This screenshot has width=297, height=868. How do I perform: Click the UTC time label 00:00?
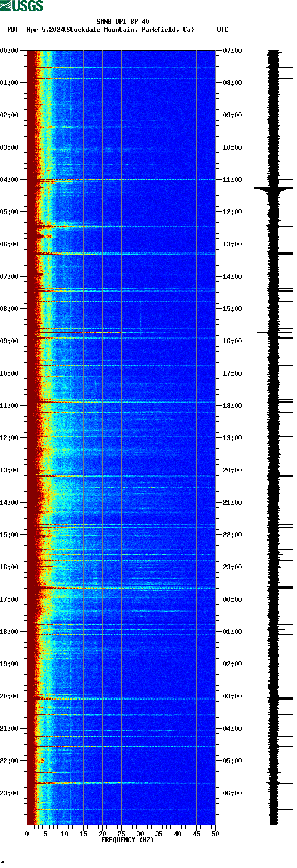(x=232, y=599)
